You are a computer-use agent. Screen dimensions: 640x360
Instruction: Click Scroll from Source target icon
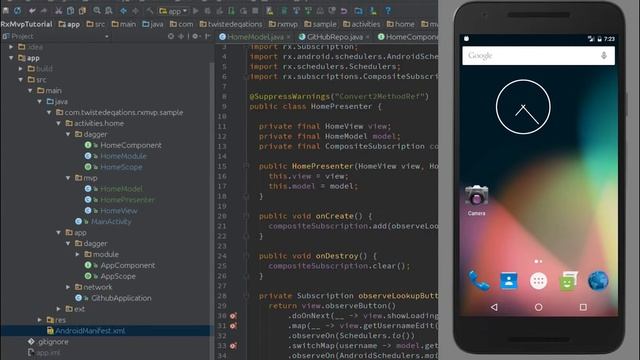click(171, 36)
